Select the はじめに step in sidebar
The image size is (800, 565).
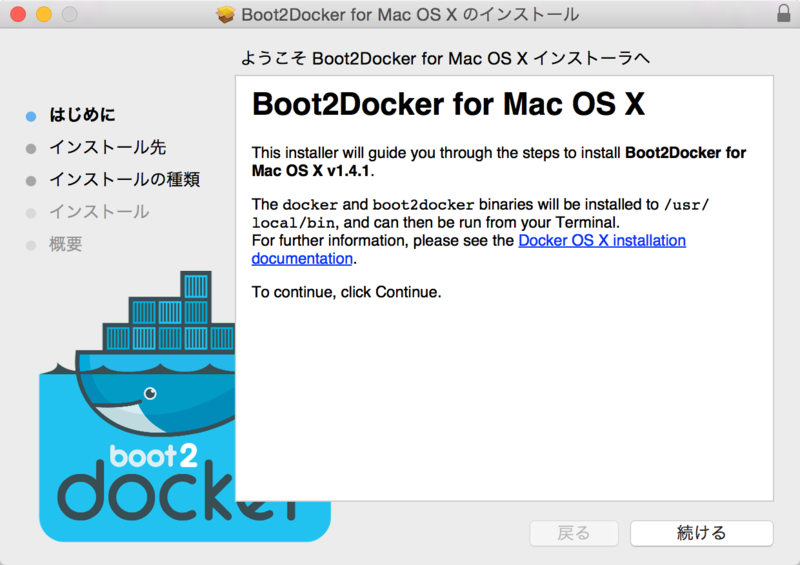tap(82, 115)
